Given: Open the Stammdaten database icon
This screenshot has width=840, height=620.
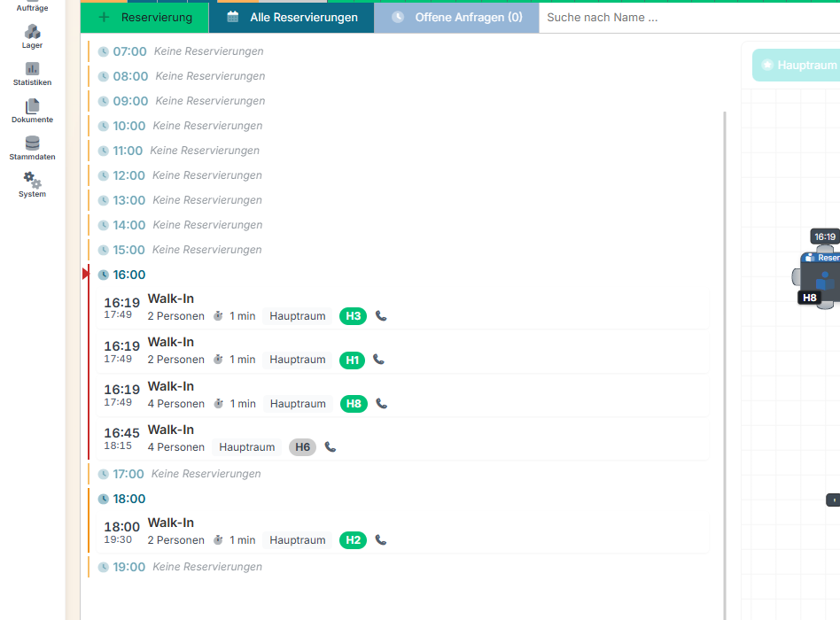Looking at the screenshot, I should click(32, 143).
